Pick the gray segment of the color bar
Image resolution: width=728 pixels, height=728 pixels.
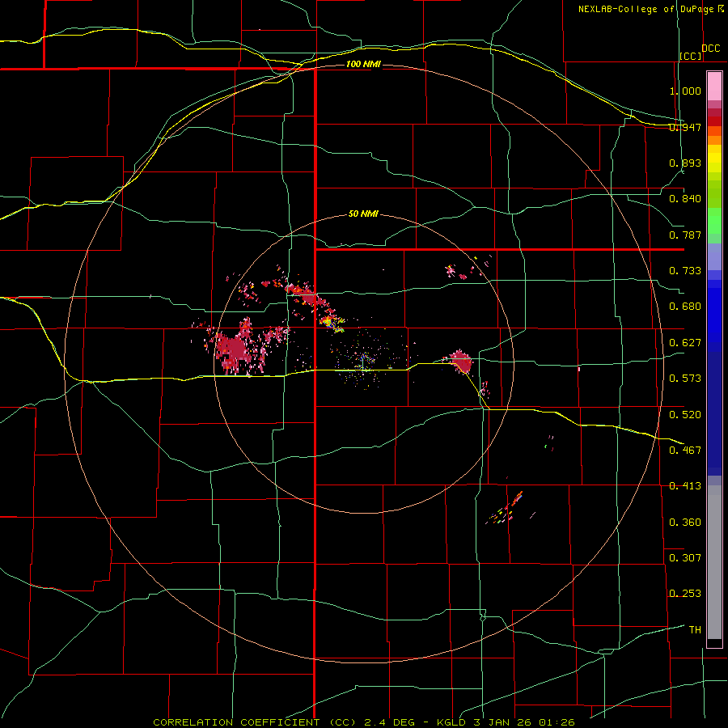coord(714,562)
